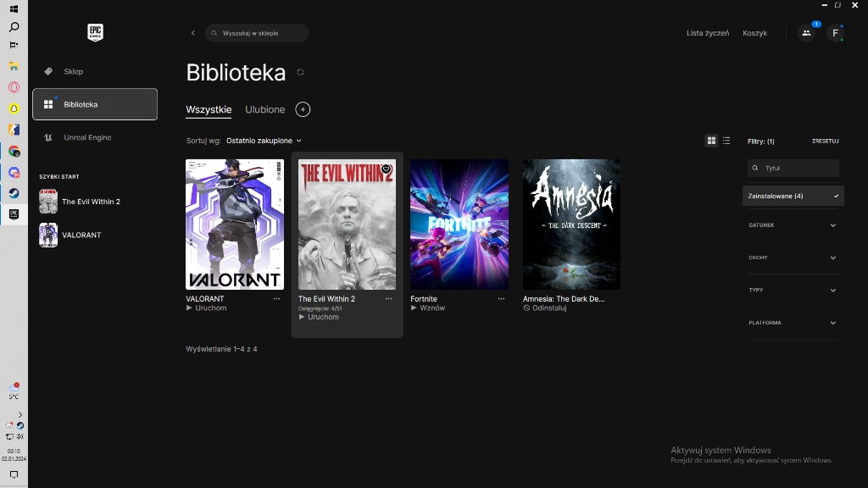This screenshot has width=868, height=488.
Task: Refresh the library with the reload icon
Action: pos(300,72)
